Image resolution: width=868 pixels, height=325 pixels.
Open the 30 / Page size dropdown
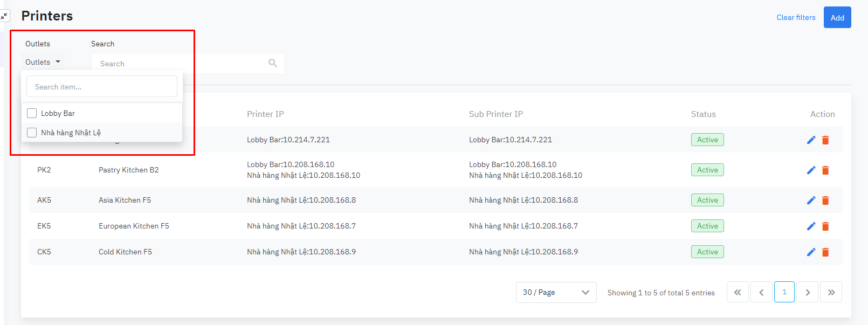pyautogui.click(x=556, y=292)
